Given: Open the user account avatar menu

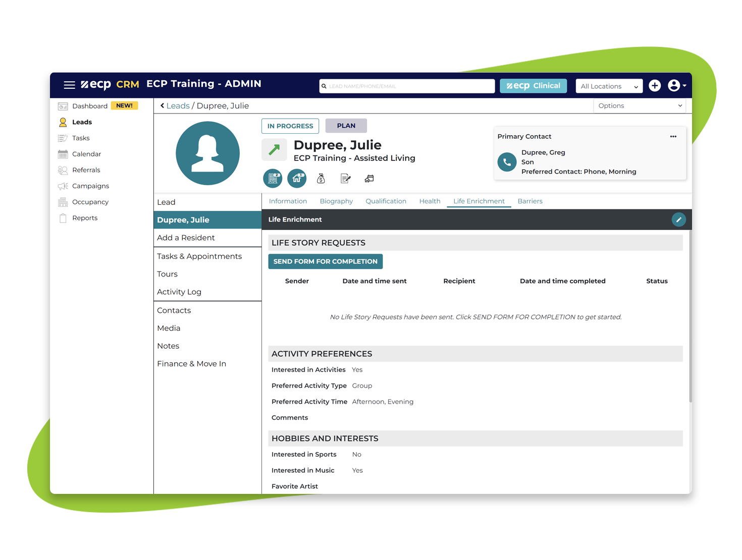Looking at the screenshot, I should [674, 86].
